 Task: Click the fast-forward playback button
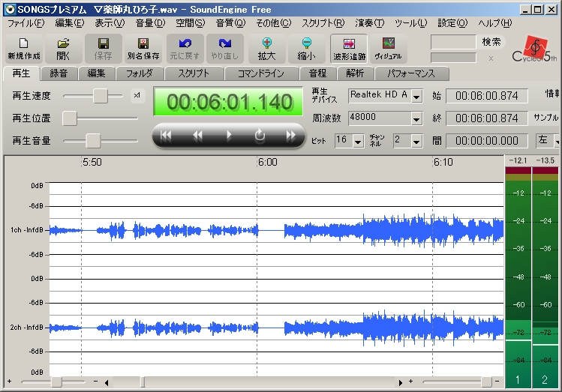point(290,136)
